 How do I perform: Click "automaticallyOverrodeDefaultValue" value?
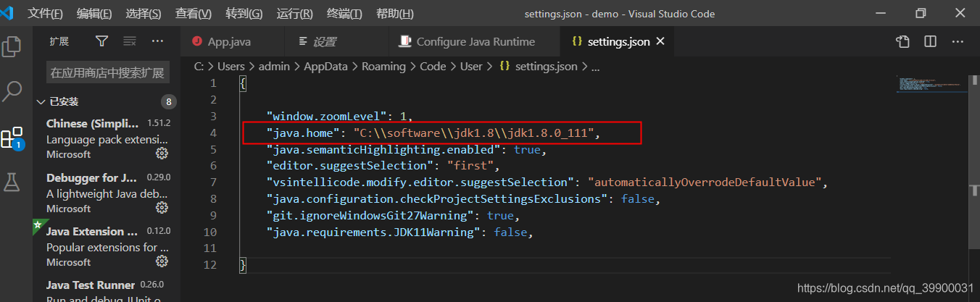pos(704,183)
